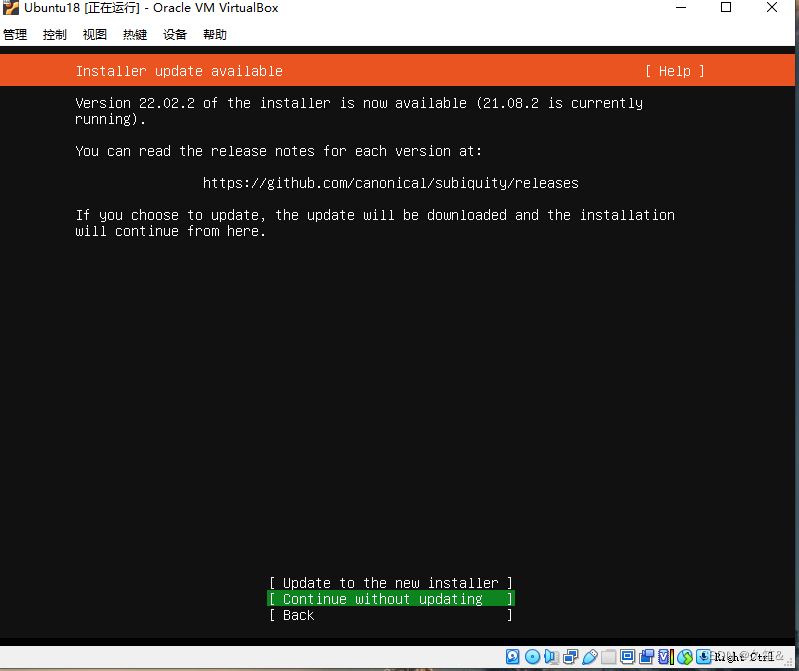The width and height of the screenshot is (799, 671).
Task: Open the 热键 menu
Action: [135, 35]
